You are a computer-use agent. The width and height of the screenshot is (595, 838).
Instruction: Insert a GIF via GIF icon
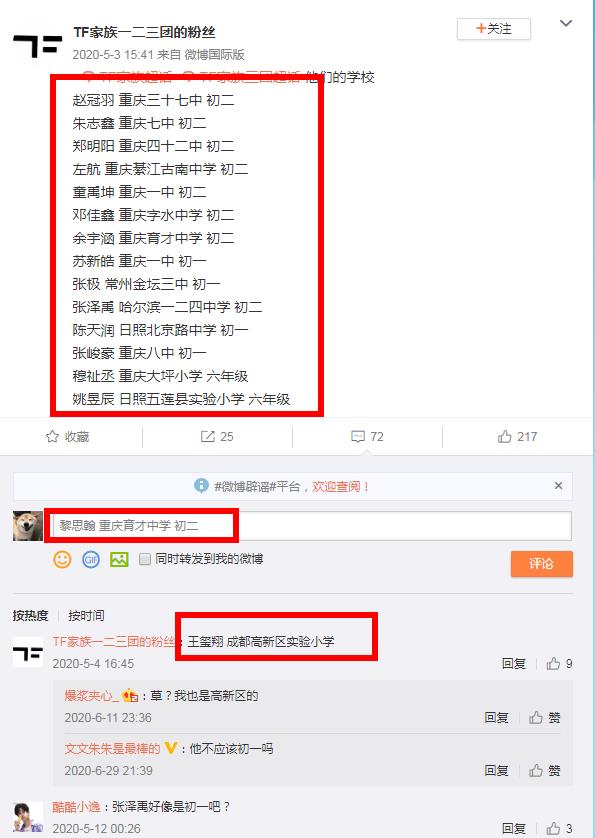click(x=91, y=559)
